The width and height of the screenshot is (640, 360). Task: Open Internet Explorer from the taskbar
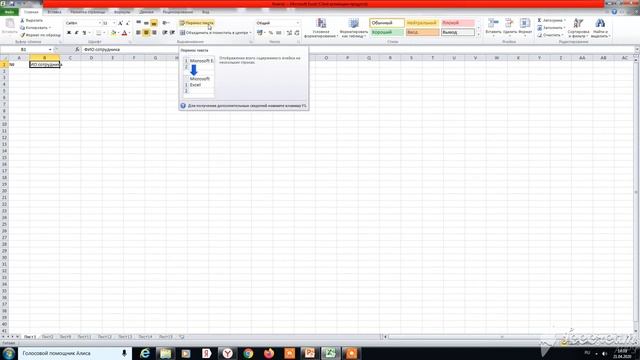[x=144, y=353]
